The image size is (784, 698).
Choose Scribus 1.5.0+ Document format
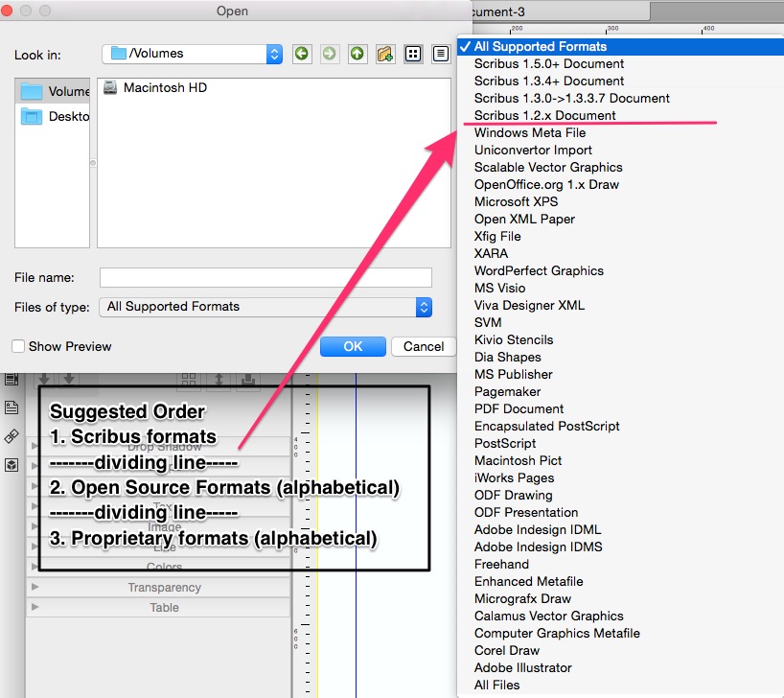click(x=548, y=63)
